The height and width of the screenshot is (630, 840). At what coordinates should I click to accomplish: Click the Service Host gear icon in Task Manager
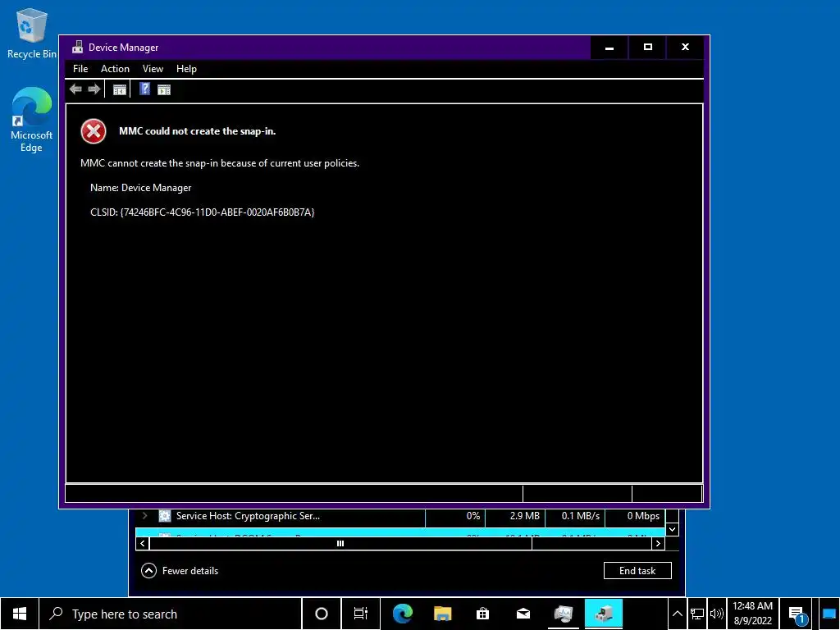165,516
